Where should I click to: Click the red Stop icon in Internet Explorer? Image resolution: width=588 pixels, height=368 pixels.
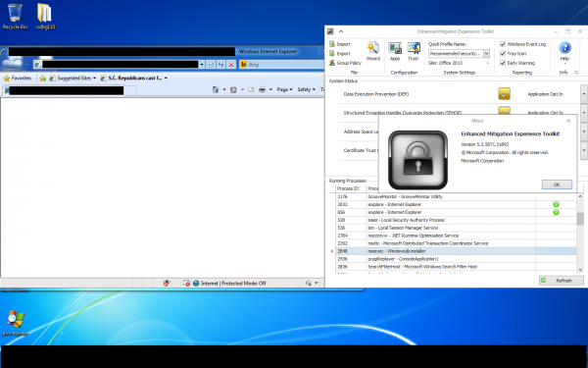[x=231, y=65]
